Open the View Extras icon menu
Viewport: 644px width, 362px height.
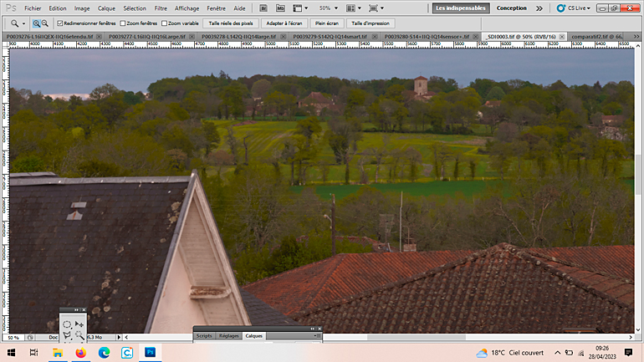click(300, 8)
